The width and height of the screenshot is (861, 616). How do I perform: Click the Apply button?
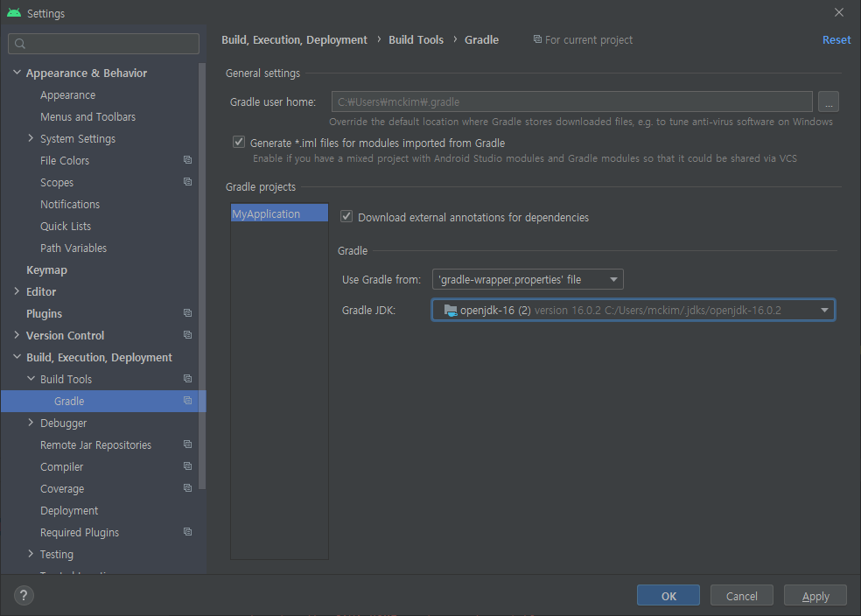tap(815, 596)
